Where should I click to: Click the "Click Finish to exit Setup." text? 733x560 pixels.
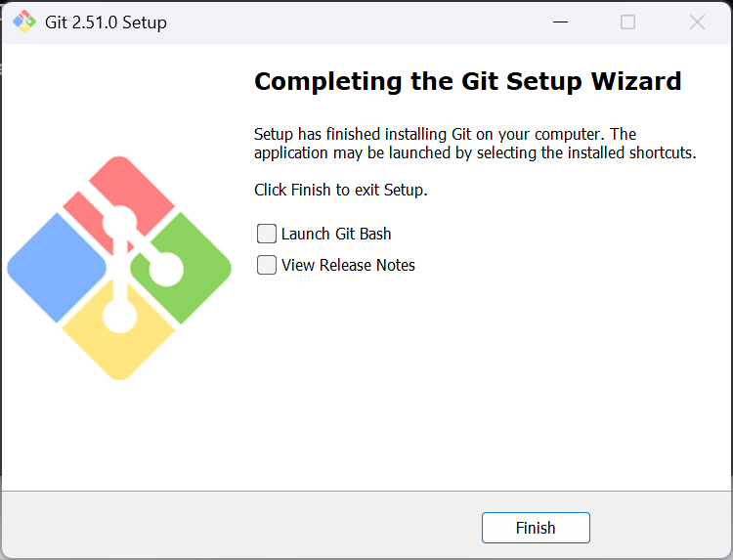341,190
